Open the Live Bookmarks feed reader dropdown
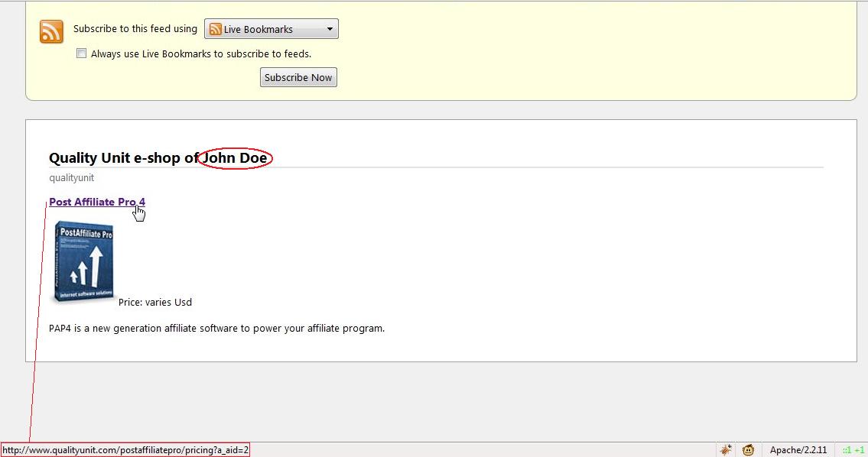Screen dimensions: 868x457 (271, 29)
